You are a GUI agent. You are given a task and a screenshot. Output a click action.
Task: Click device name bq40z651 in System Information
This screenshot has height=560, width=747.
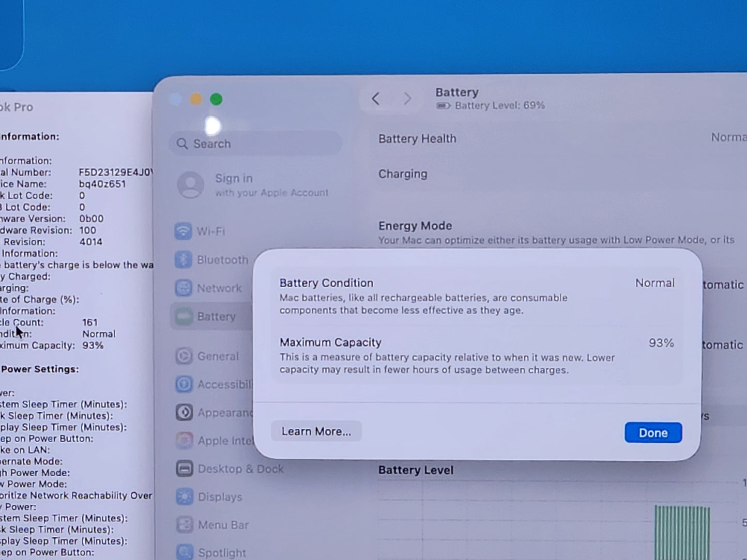coord(102,184)
